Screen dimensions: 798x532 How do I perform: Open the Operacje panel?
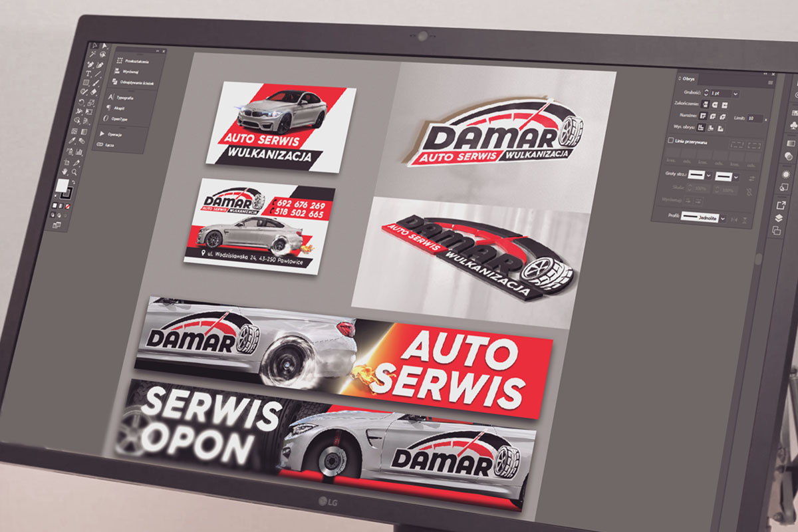click(x=110, y=134)
